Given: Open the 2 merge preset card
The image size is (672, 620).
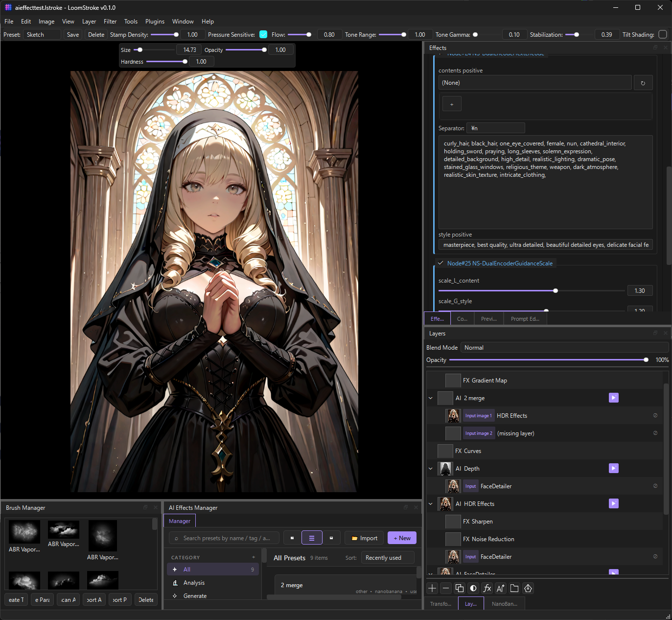Looking at the screenshot, I should click(x=346, y=585).
